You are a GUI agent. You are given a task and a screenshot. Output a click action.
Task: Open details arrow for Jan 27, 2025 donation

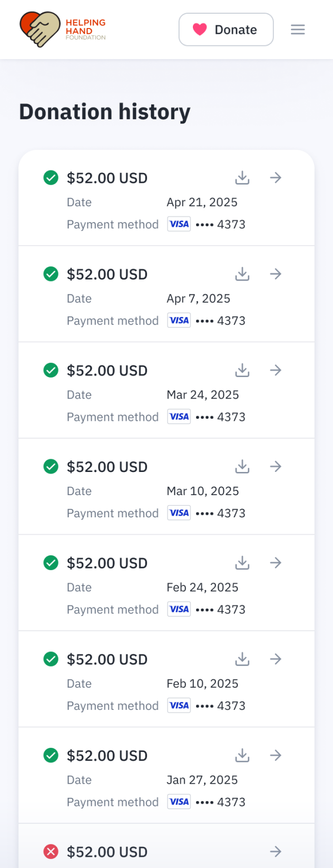tap(276, 755)
